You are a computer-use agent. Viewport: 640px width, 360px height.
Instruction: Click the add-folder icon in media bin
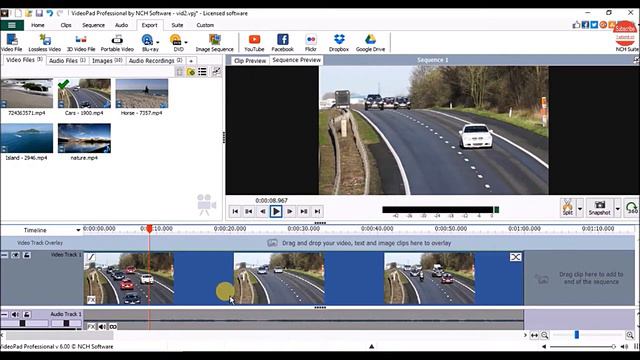click(x=191, y=72)
